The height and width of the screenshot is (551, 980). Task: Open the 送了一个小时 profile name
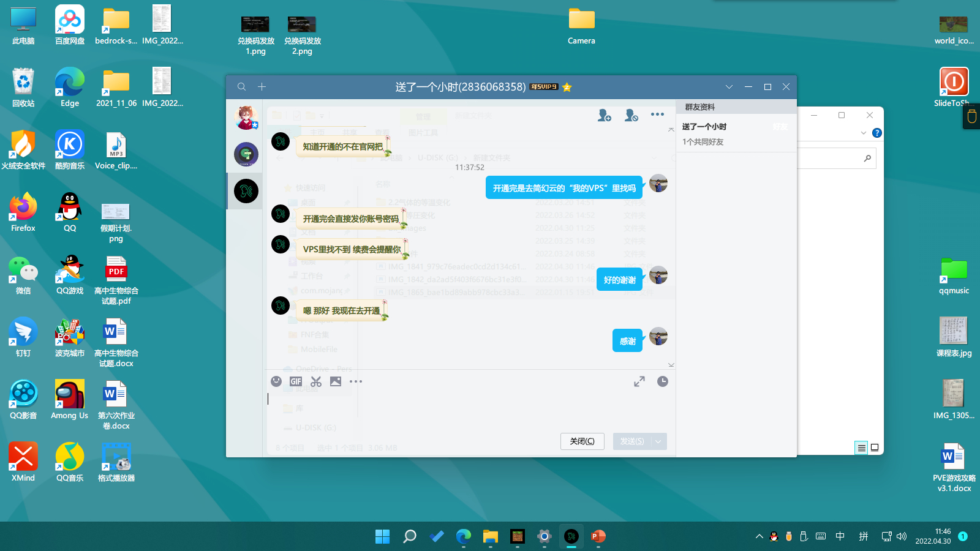coord(704,127)
